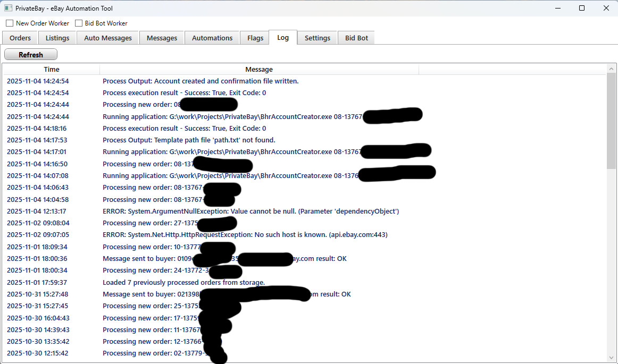Select the ArgumentNullException error log row
Screen dimensions: 618x364
[x=250, y=211]
